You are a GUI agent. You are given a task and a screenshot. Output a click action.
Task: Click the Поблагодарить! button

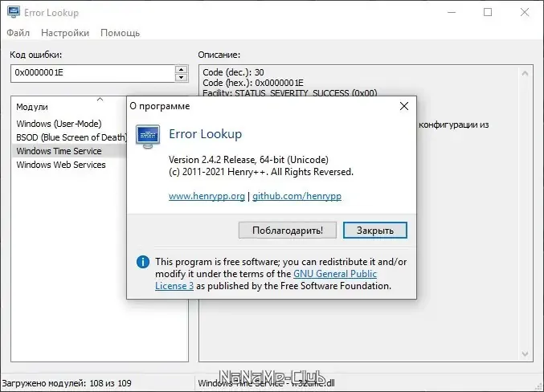pos(287,231)
